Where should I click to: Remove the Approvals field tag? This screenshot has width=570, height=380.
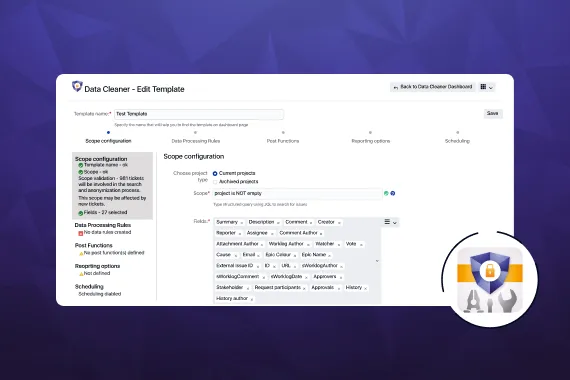[x=338, y=288]
